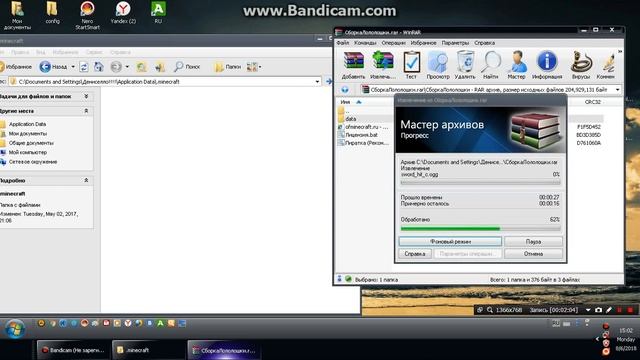Click the WinRAR up-one-level arrow icon
Screen dimensions: 640x360
coord(345,89)
